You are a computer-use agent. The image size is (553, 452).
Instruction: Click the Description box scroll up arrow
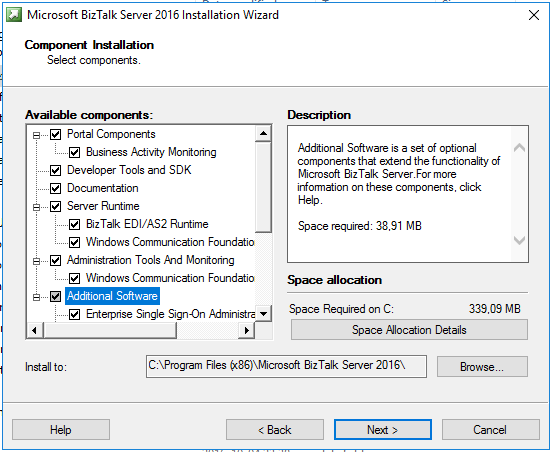(519, 147)
